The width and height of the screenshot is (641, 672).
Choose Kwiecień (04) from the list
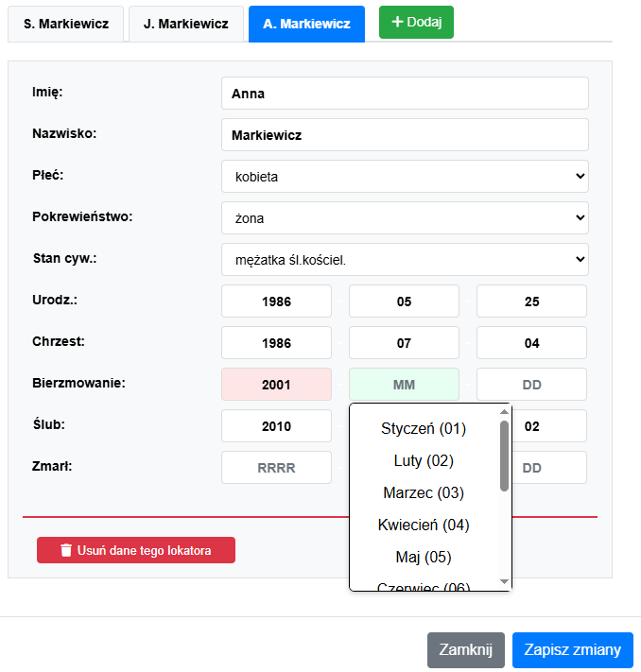tap(424, 525)
